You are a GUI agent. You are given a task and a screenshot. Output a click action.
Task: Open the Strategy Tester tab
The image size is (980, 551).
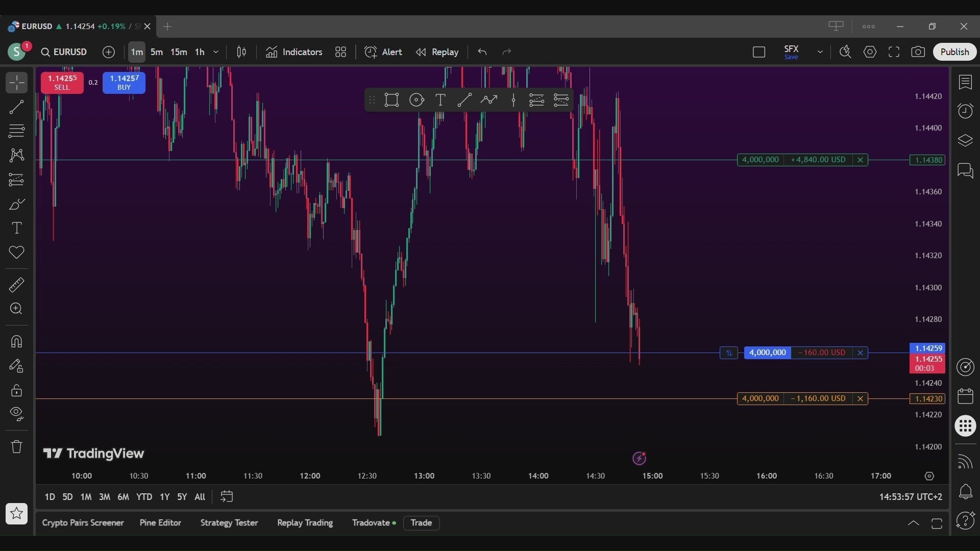point(229,522)
